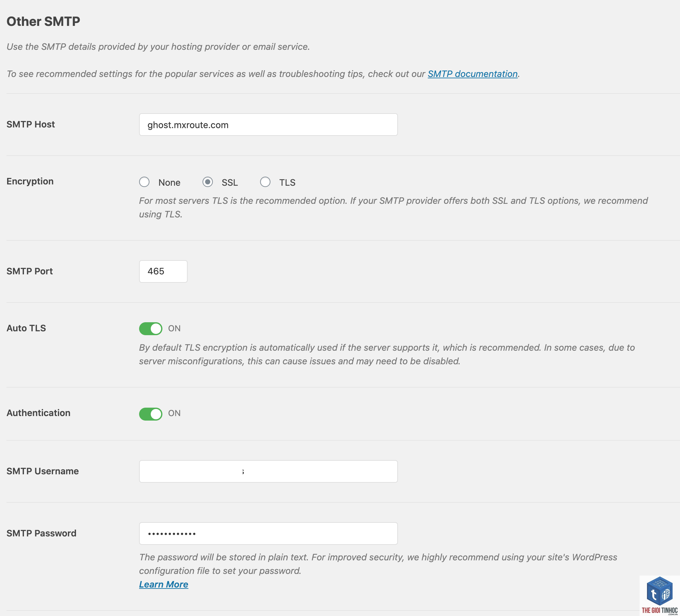Click the 'Use the SMTP details' description

point(158,47)
